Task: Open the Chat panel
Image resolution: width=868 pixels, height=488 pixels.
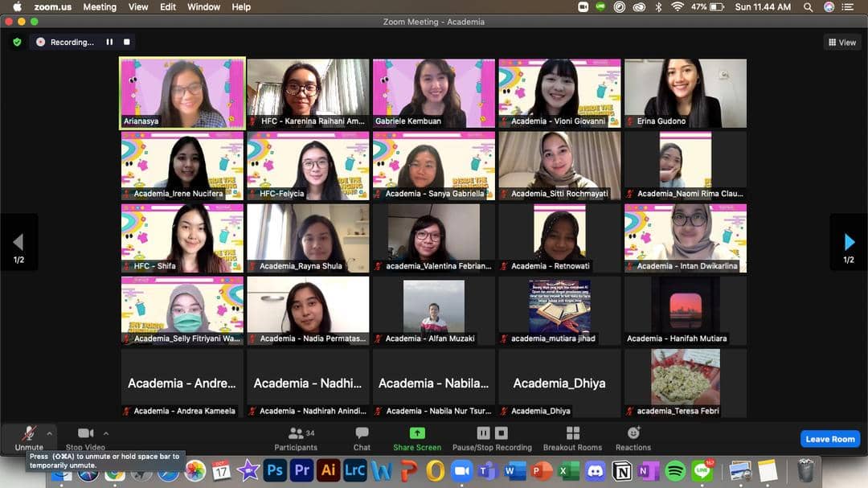Action: pos(362,434)
